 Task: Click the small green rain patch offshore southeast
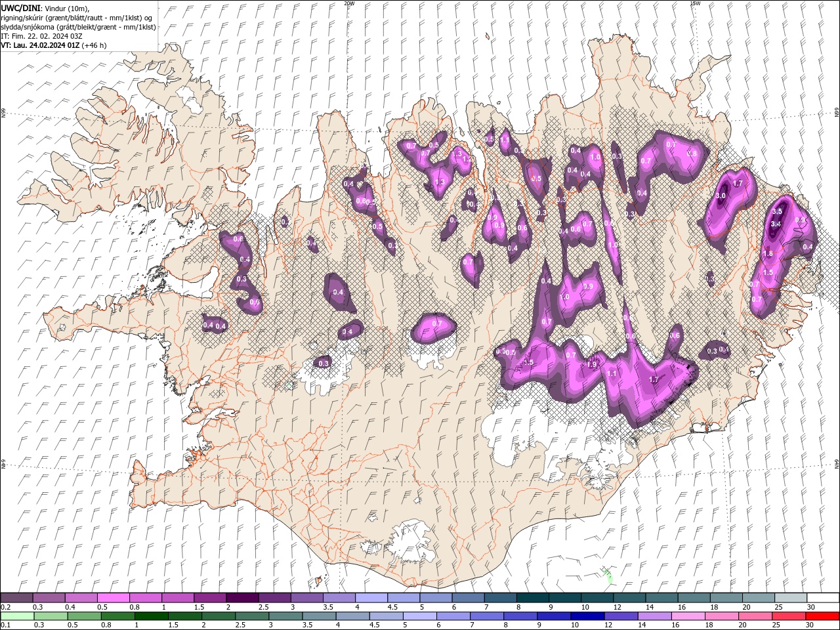pos(608,576)
